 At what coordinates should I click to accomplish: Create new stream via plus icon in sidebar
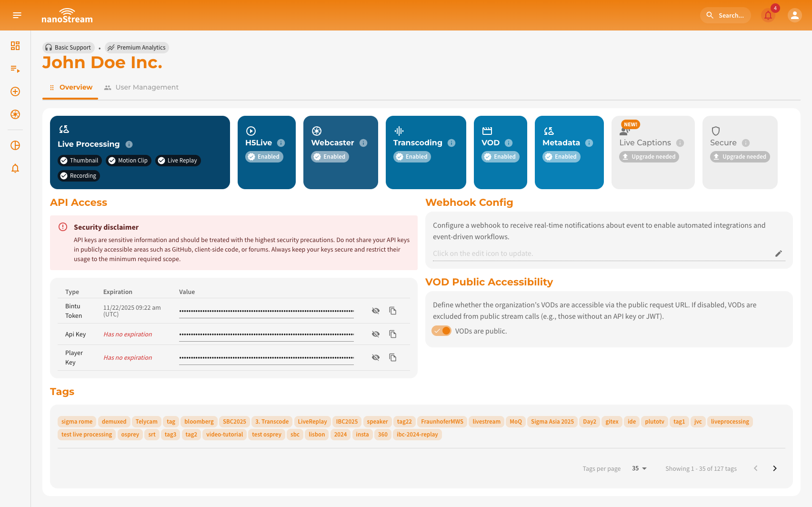click(15, 91)
